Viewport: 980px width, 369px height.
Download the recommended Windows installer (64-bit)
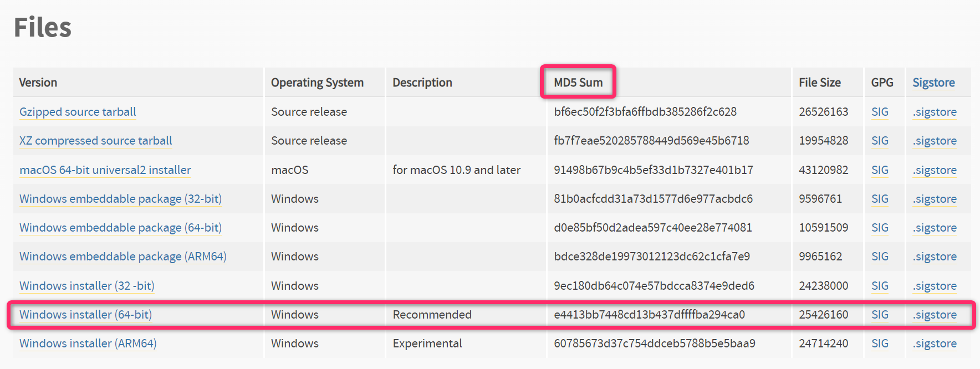(85, 315)
